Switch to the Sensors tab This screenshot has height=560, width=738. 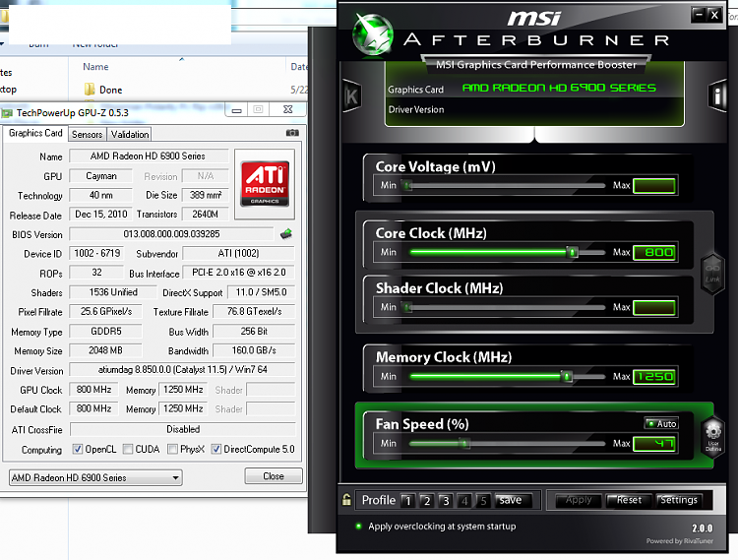click(x=87, y=135)
